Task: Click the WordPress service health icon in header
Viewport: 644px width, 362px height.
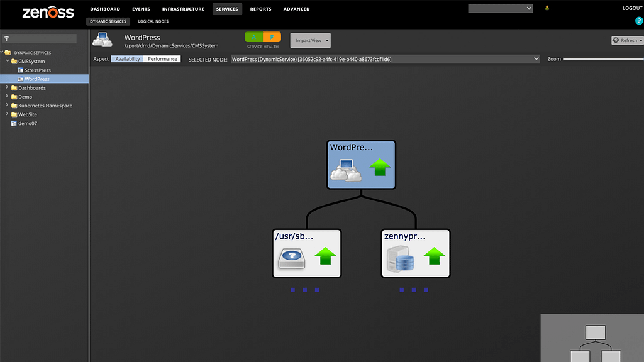Action: click(262, 38)
